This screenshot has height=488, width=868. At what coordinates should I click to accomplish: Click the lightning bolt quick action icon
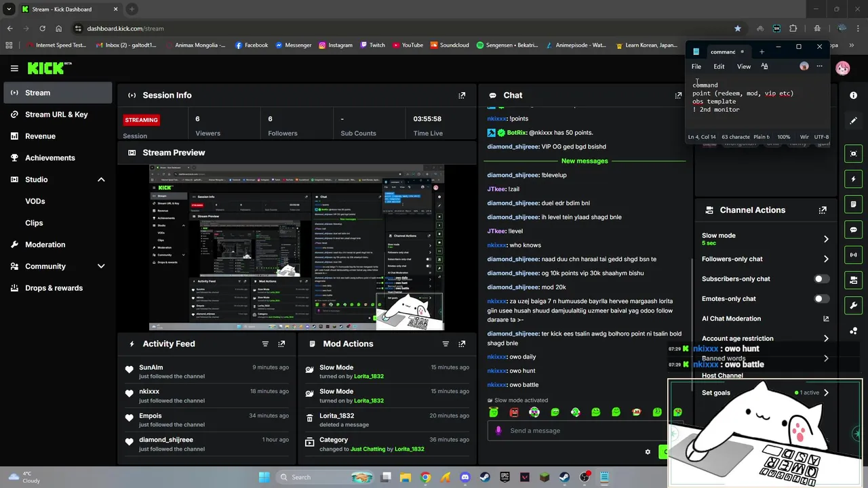pyautogui.click(x=854, y=179)
